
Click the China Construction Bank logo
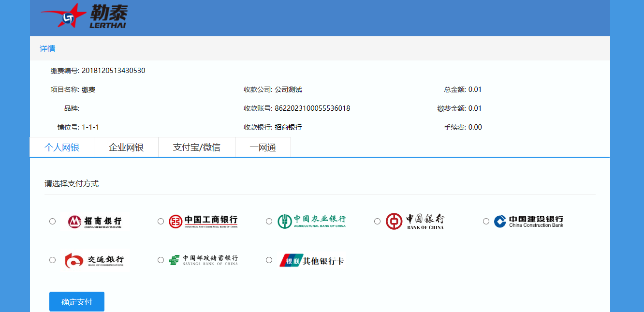click(x=528, y=222)
